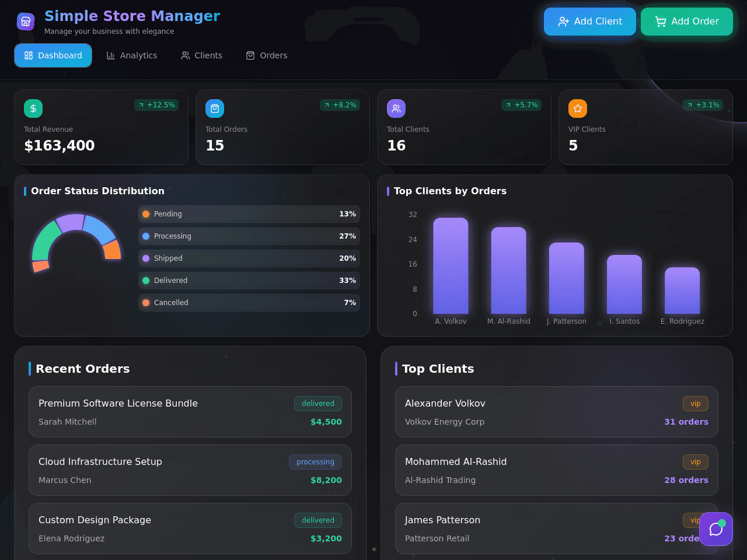
Task: Click vip badge for Mohammed Al-Rashid
Action: 696,462
